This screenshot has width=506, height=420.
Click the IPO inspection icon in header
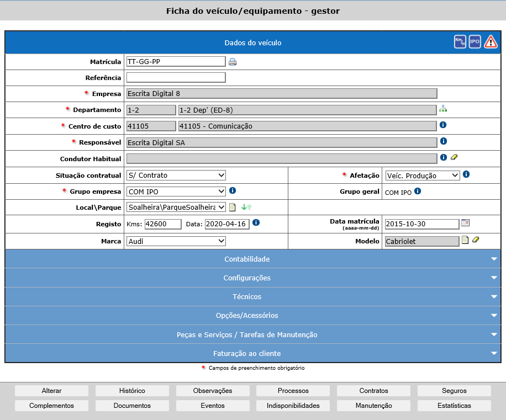pyautogui.click(x=475, y=42)
